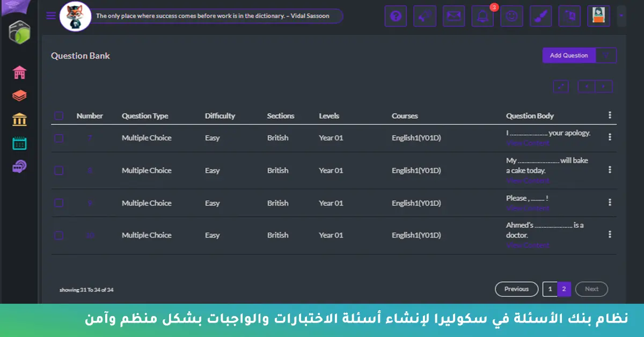This screenshot has height=337, width=644.
Task: Go to page 1 of the pagination
Action: pos(550,289)
